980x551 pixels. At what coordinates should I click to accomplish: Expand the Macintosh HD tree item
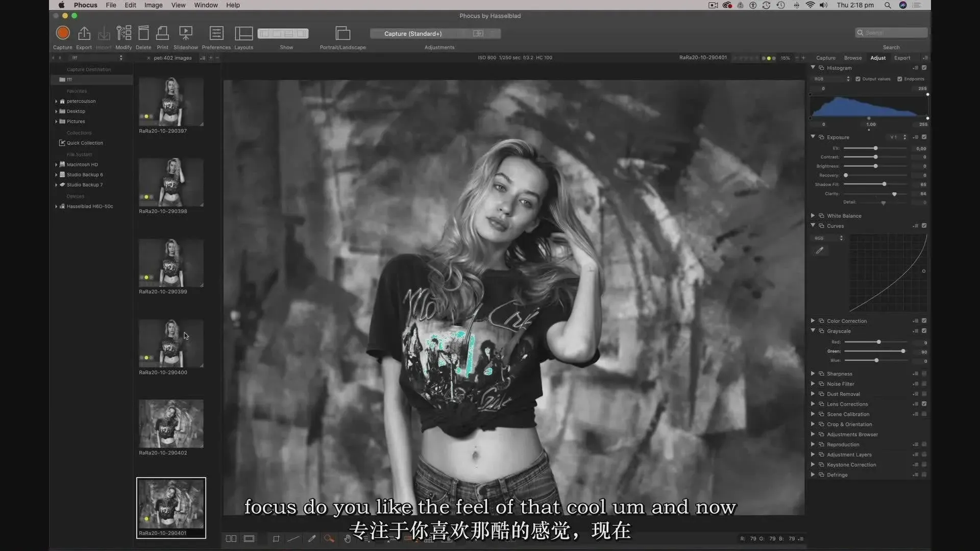pos(56,165)
